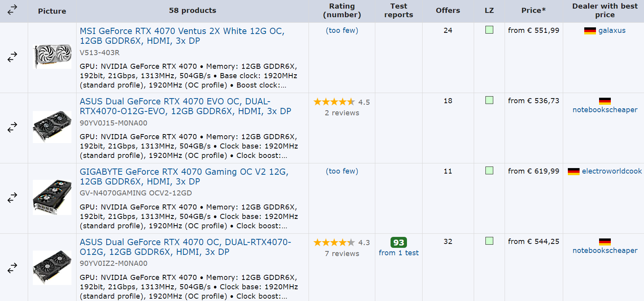Click "2 reviews" for ASUS Dual EVO OC
644x301 pixels.
(342, 113)
